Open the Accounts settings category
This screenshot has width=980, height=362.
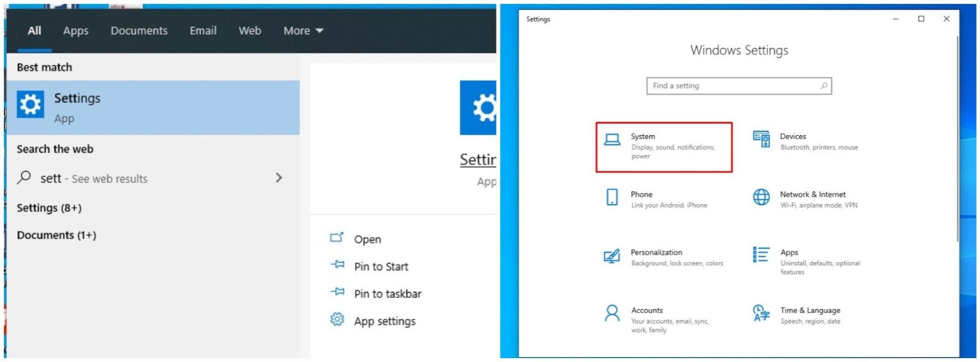657,320
